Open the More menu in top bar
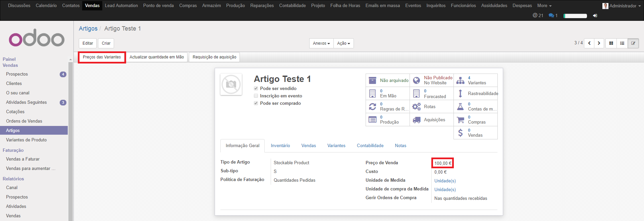644x221 pixels. coord(544,6)
